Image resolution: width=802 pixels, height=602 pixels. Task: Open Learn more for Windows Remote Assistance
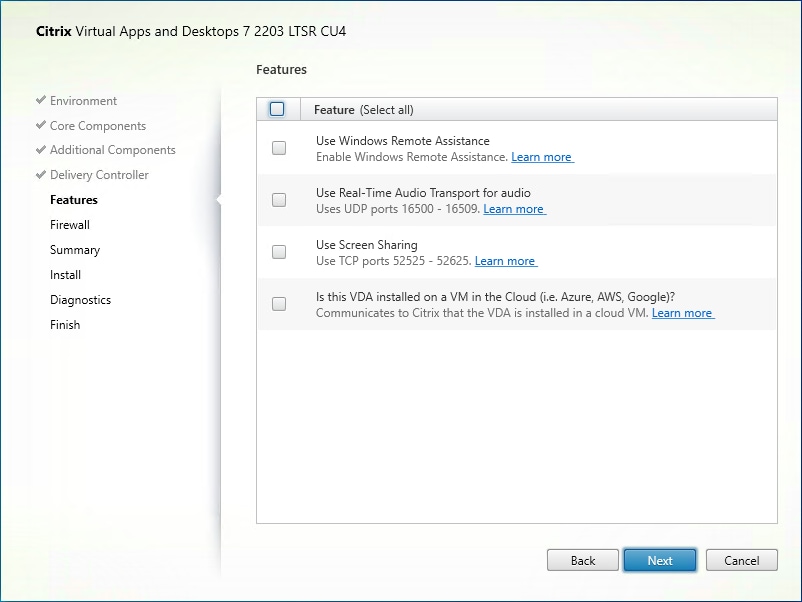pyautogui.click(x=542, y=157)
